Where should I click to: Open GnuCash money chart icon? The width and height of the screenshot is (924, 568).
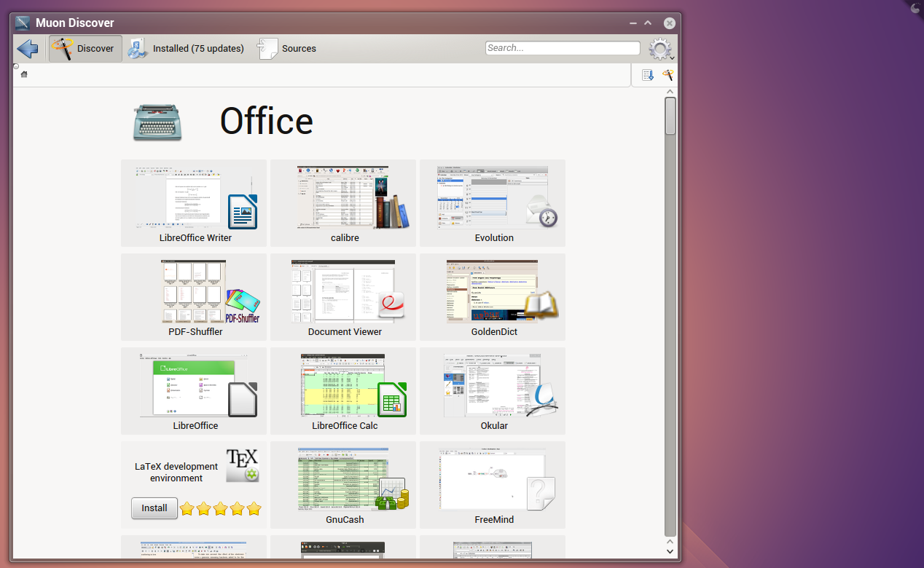[x=392, y=494]
